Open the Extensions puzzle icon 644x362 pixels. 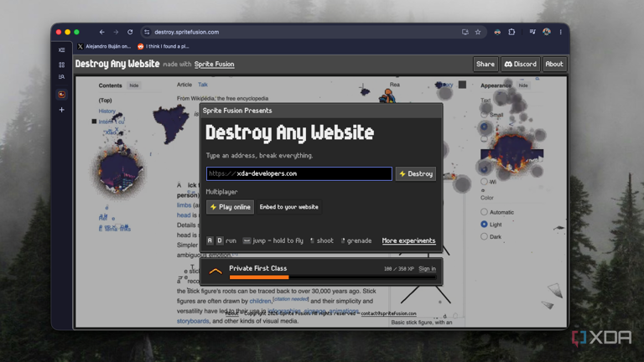coord(512,32)
